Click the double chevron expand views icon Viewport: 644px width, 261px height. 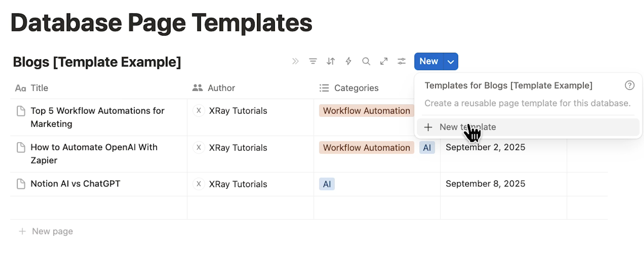click(x=296, y=61)
